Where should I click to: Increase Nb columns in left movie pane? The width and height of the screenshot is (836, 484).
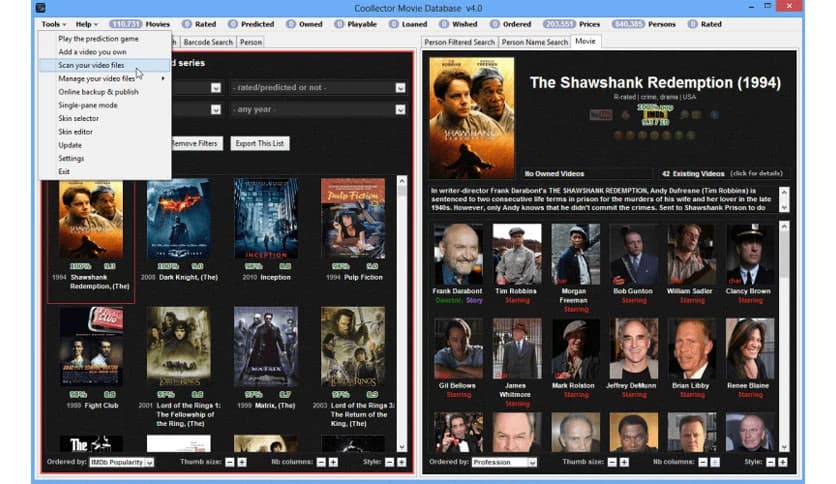click(x=333, y=462)
